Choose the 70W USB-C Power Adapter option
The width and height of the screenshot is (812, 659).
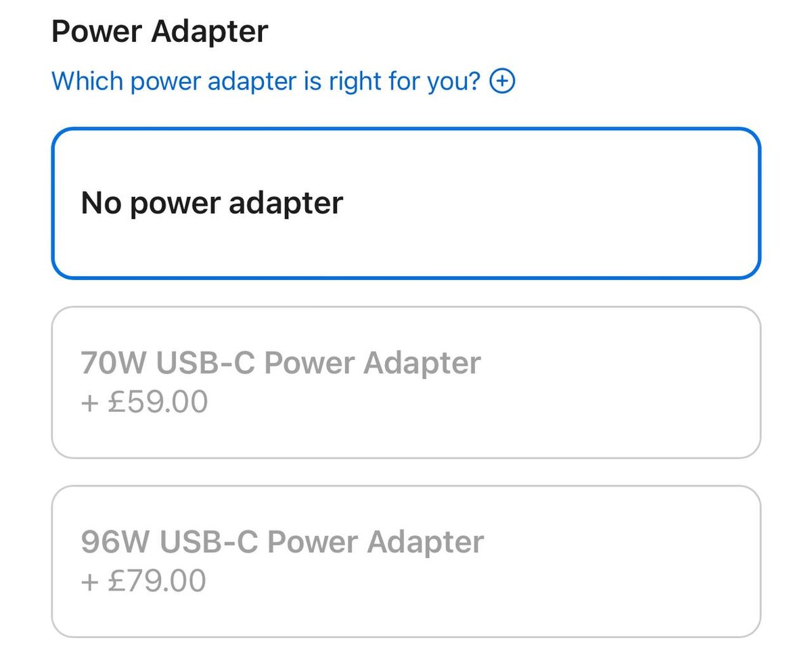(406, 382)
